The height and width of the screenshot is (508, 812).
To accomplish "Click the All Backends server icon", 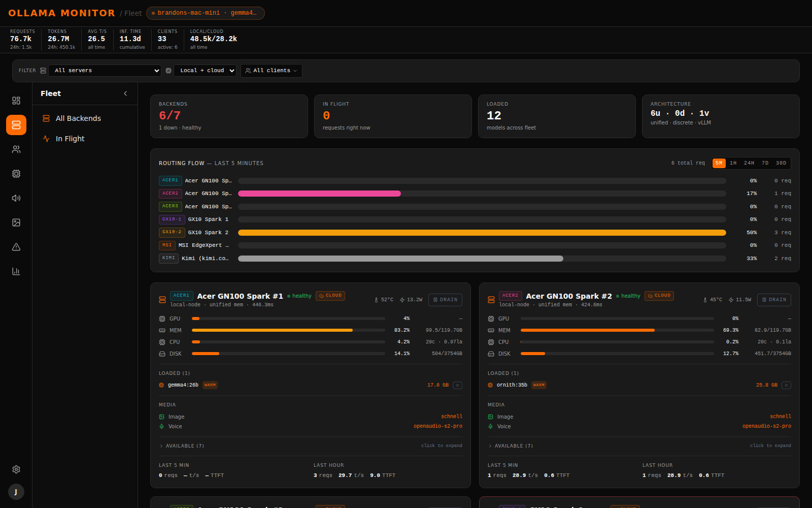I will pos(46,118).
